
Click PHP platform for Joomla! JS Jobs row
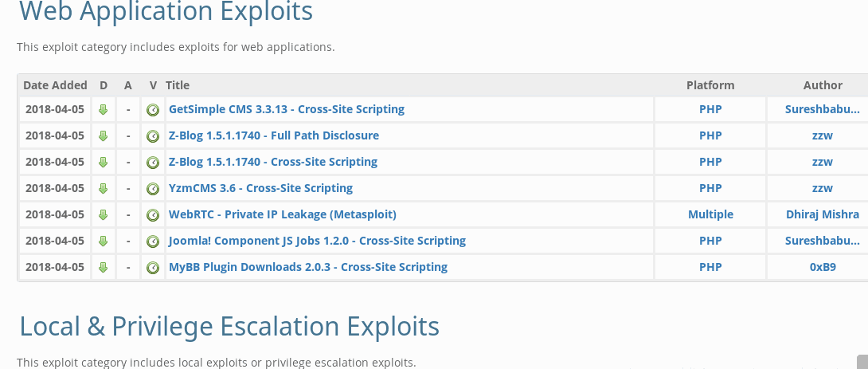tap(710, 241)
